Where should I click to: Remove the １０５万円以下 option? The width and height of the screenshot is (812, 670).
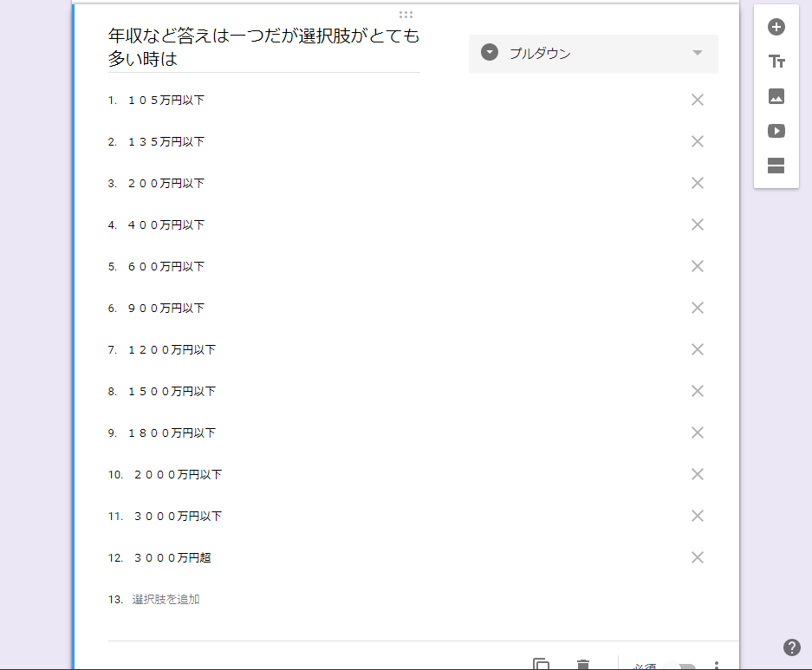[x=697, y=100]
